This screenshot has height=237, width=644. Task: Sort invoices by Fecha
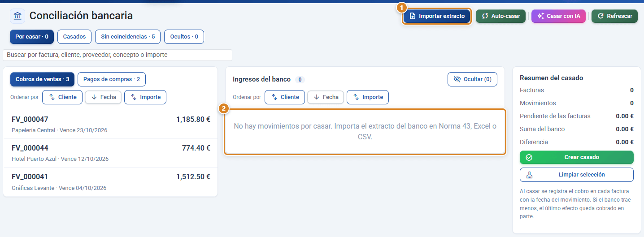tap(103, 97)
